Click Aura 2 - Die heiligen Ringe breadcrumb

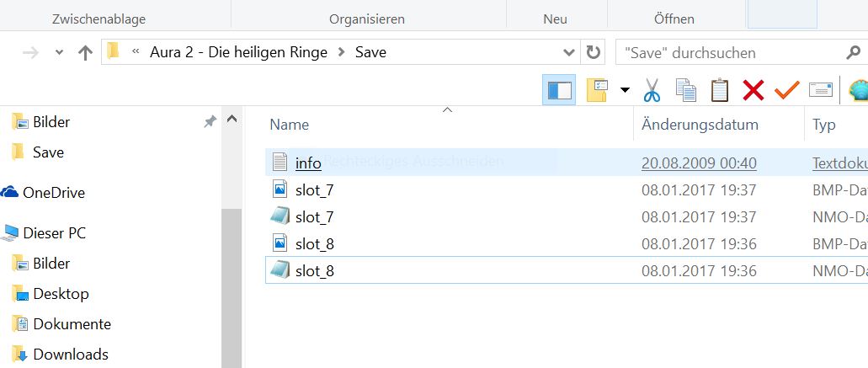(x=238, y=52)
